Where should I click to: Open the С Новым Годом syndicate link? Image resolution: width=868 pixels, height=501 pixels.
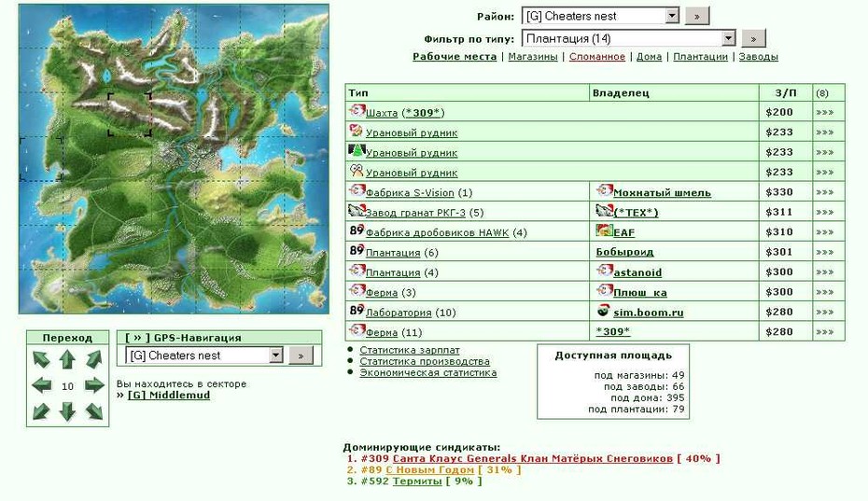pyautogui.click(x=429, y=469)
